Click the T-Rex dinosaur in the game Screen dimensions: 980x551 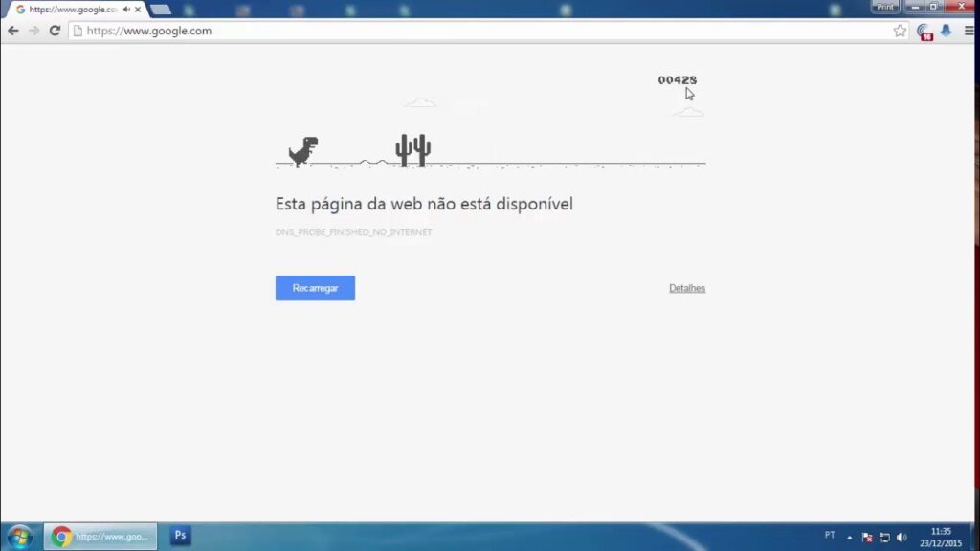tap(303, 152)
